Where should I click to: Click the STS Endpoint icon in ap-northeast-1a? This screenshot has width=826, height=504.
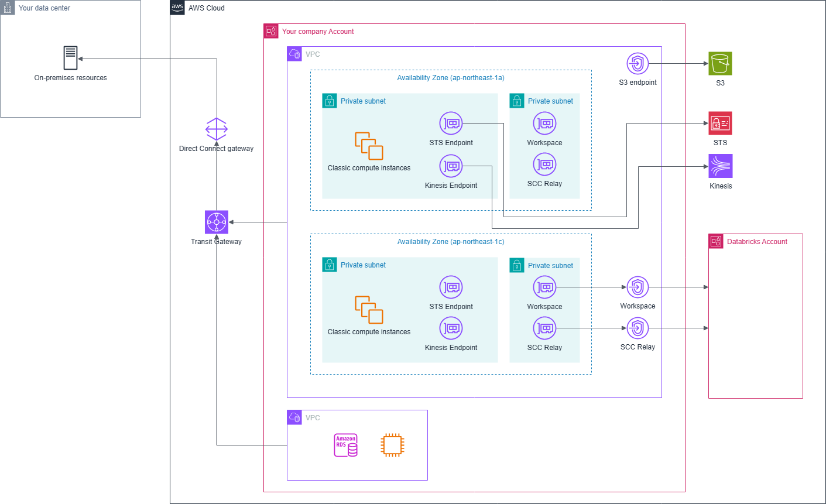pyautogui.click(x=451, y=124)
